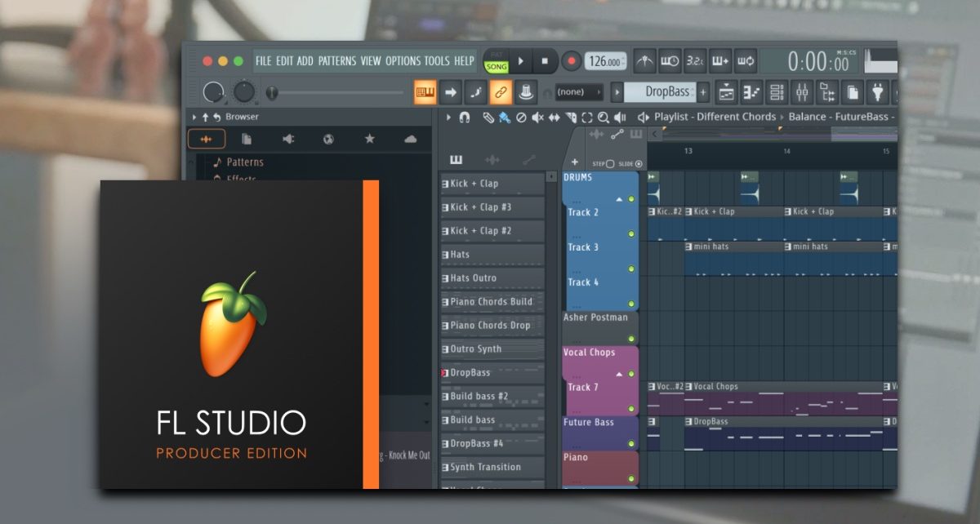The width and height of the screenshot is (980, 524).
Task: Open the TOOLS menu
Action: coord(437,61)
